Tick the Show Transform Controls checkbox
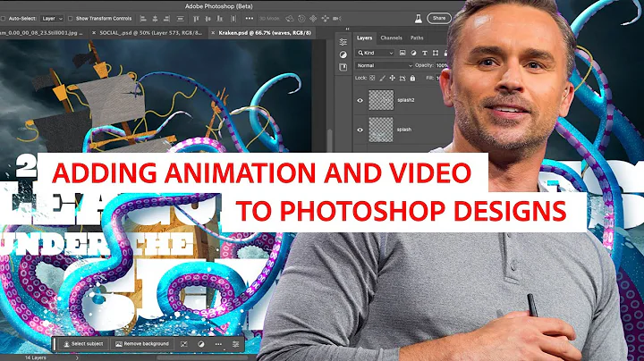The height and width of the screenshot is (361, 644). point(71,19)
